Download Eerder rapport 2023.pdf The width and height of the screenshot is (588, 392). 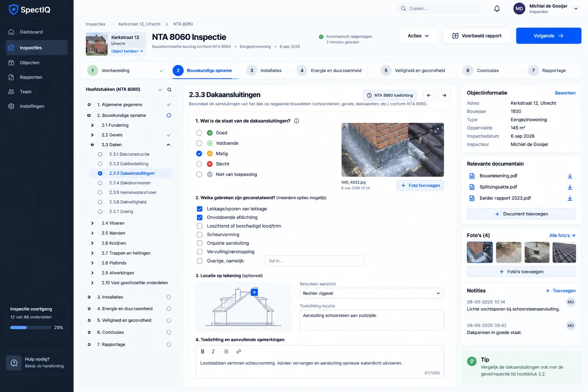pos(570,198)
